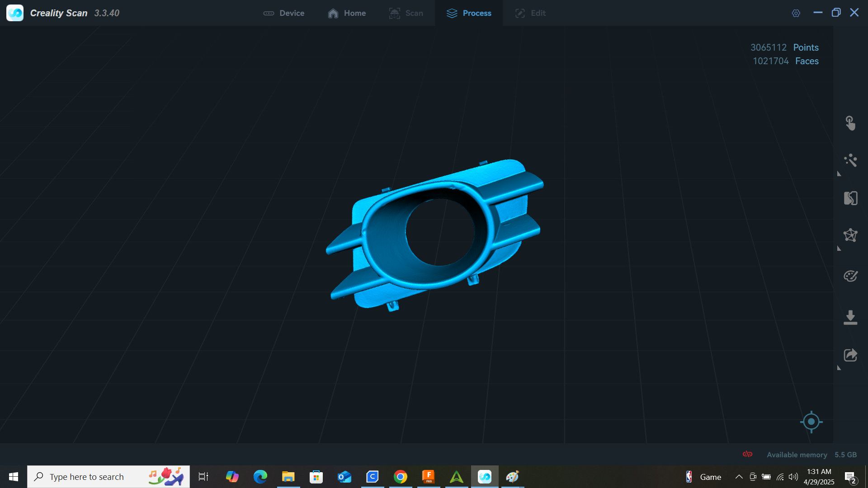Click the share model icon
Screen dimensions: 868x488
click(x=850, y=355)
